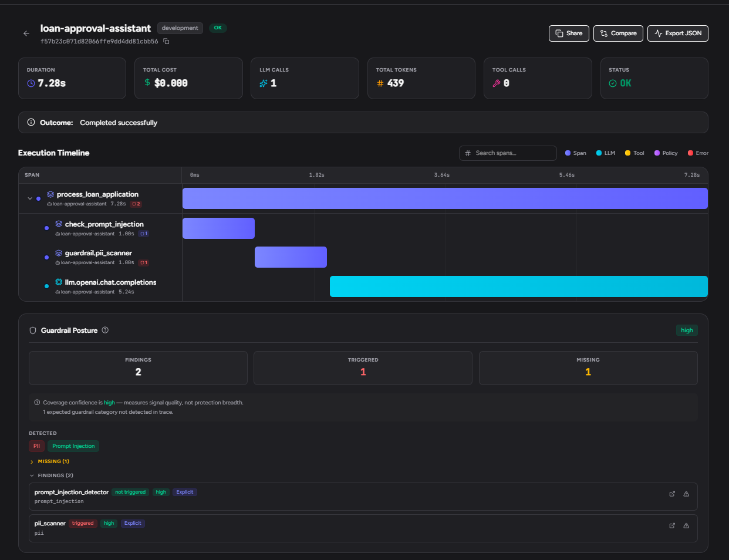Click the guardrail.pii_scanner layers icon

[59, 253]
